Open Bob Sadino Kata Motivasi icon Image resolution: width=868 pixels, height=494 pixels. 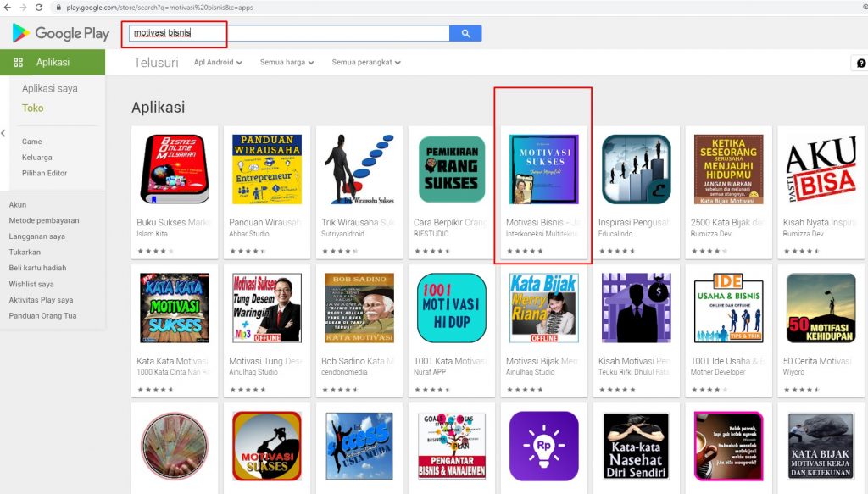tap(359, 308)
